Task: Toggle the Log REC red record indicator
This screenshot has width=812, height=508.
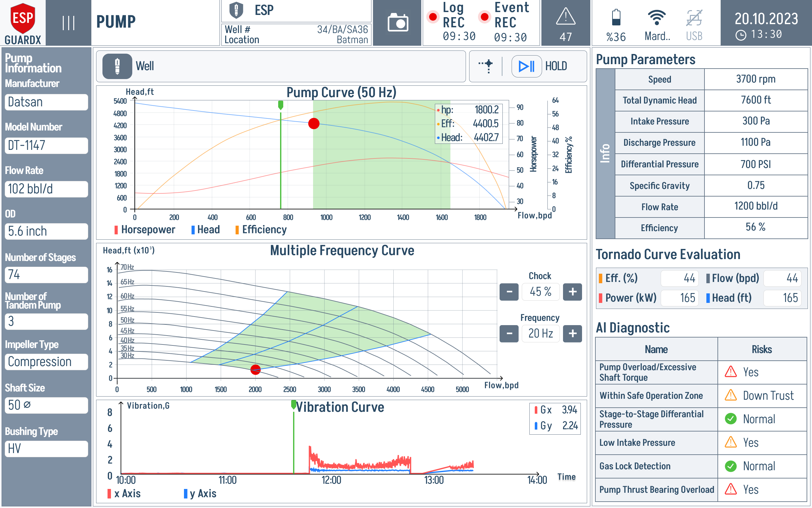Action: (x=433, y=17)
